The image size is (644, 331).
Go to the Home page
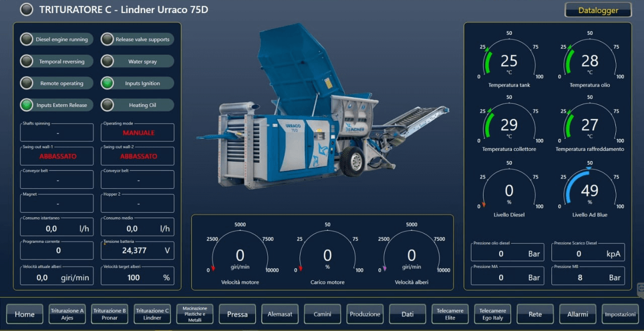(x=25, y=314)
